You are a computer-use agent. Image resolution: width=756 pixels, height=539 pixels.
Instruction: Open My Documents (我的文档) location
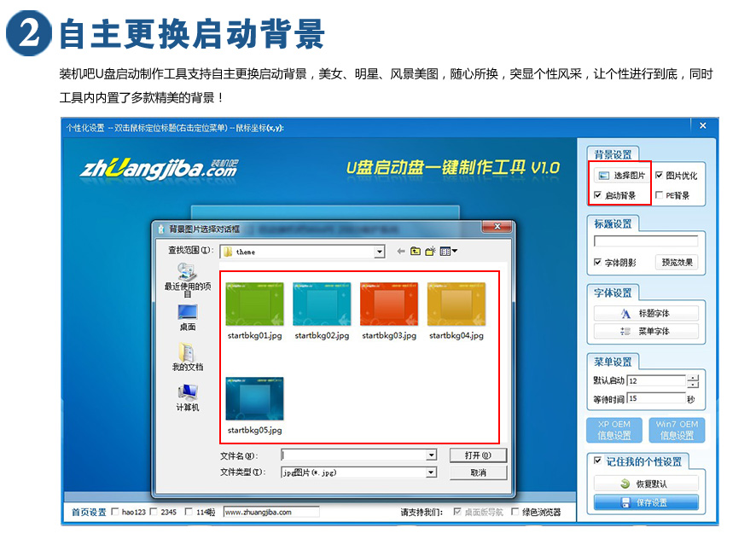[188, 356]
